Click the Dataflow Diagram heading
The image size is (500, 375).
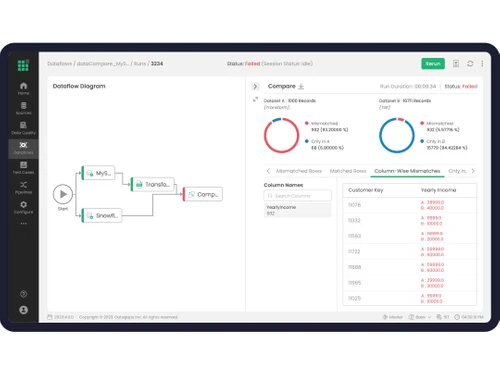(79, 86)
